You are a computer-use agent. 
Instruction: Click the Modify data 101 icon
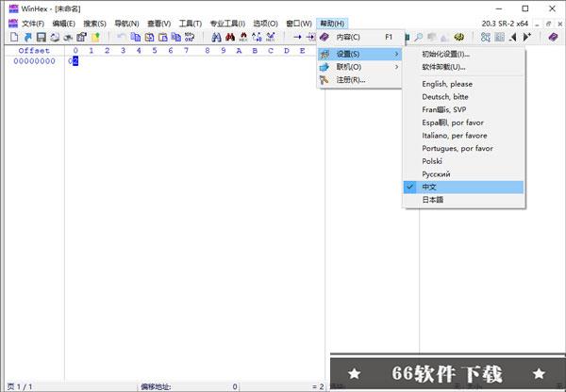click(x=190, y=37)
